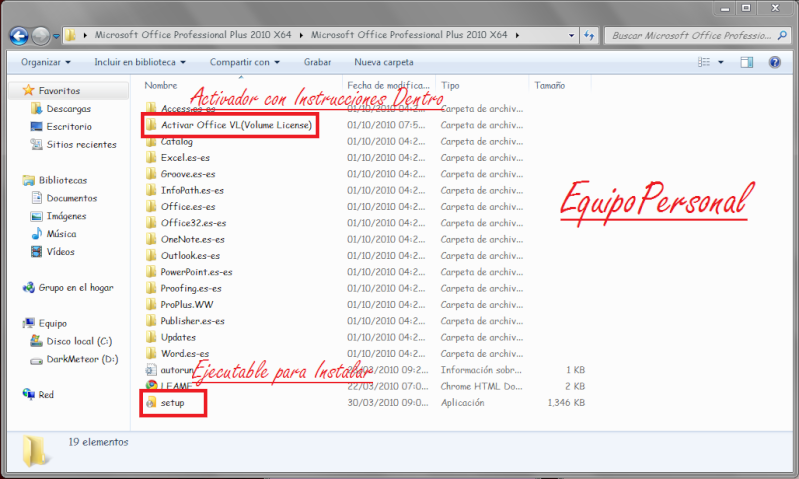The height and width of the screenshot is (479, 799).
Task: Click the 19 elementos status text
Action: (98, 442)
